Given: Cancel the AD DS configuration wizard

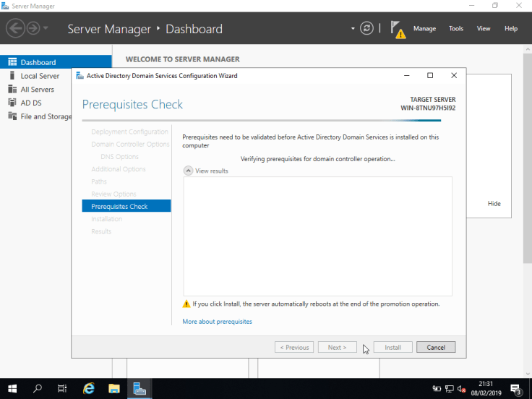Looking at the screenshot, I should tap(436, 347).
